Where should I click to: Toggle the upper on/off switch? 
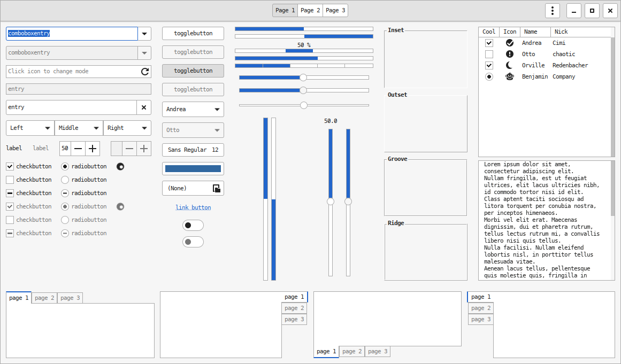[x=193, y=226]
